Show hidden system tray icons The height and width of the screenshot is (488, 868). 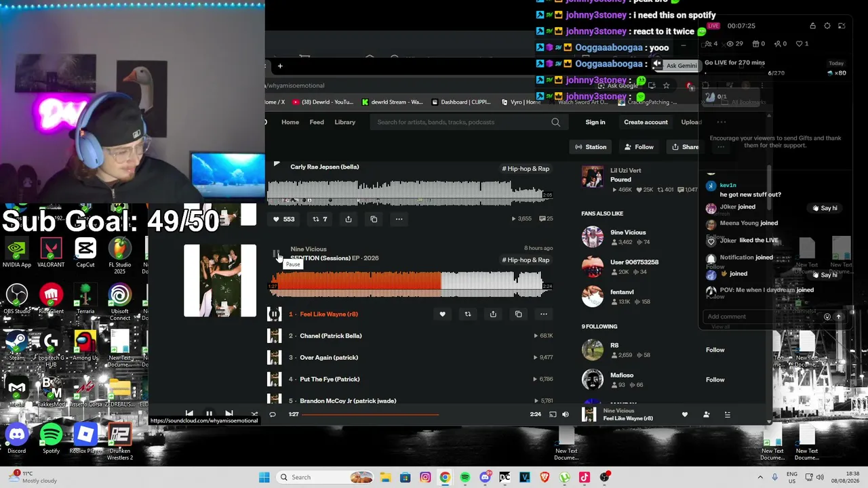click(x=759, y=477)
